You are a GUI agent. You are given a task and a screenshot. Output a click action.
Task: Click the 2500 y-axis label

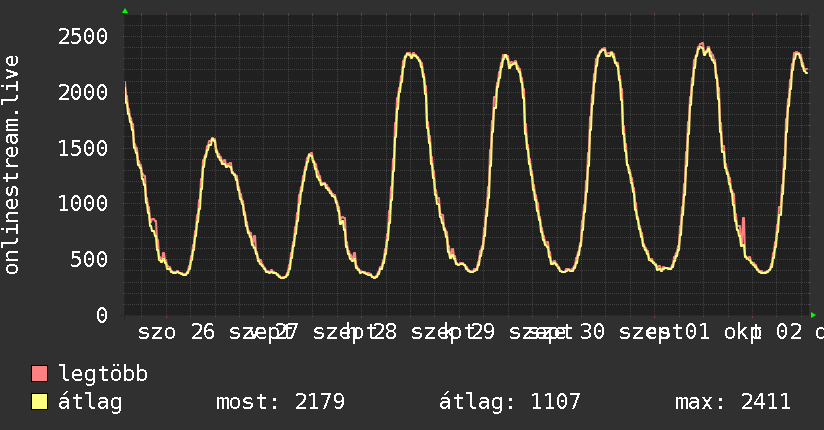click(x=83, y=37)
